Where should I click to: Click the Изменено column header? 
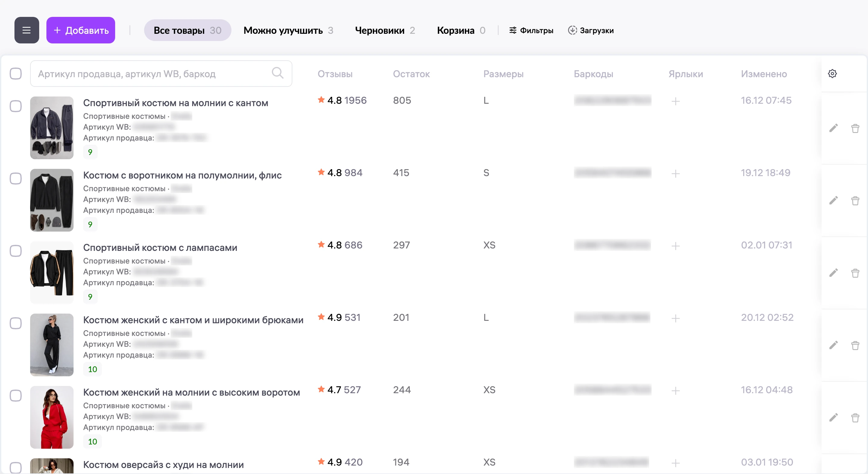(763, 74)
